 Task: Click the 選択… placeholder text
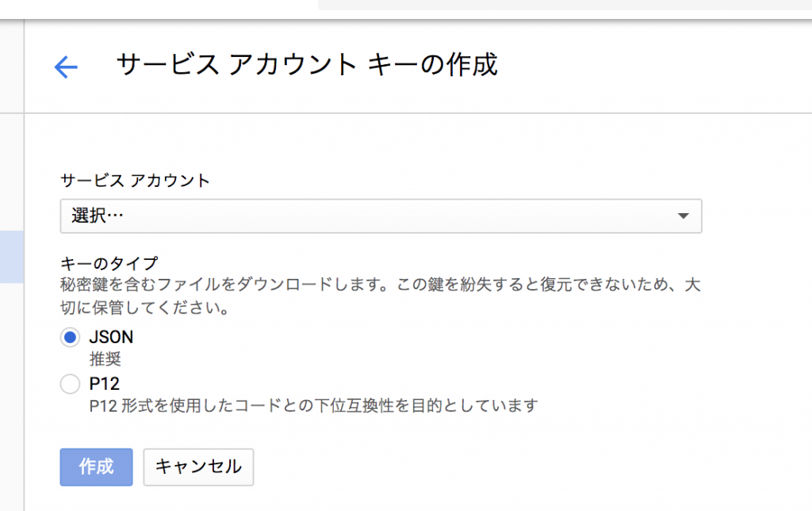tap(98, 216)
